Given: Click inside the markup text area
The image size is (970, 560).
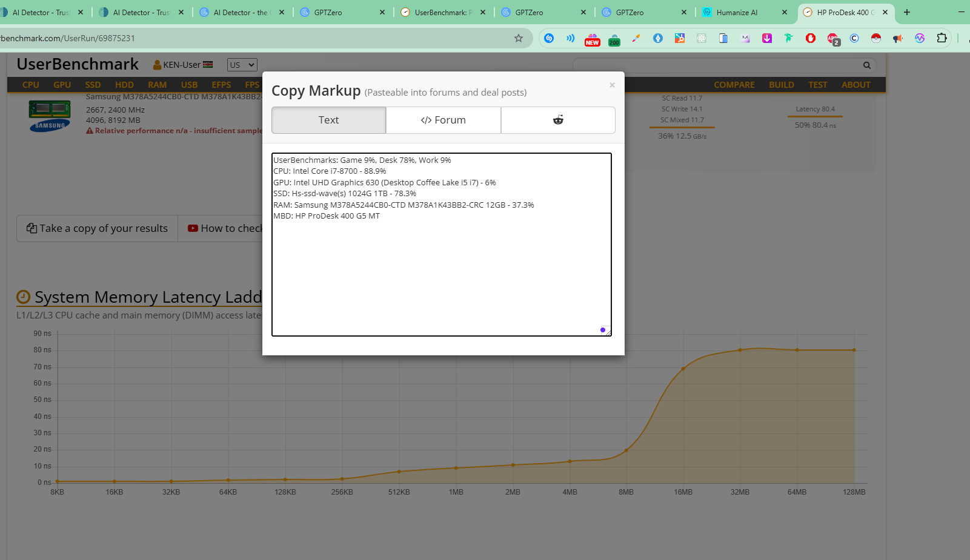Looking at the screenshot, I should (x=441, y=272).
